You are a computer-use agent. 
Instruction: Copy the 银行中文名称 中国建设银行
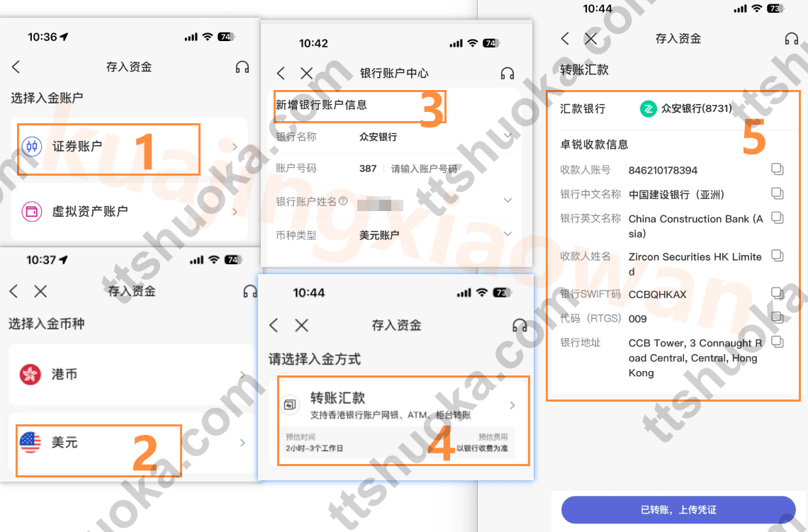click(777, 193)
